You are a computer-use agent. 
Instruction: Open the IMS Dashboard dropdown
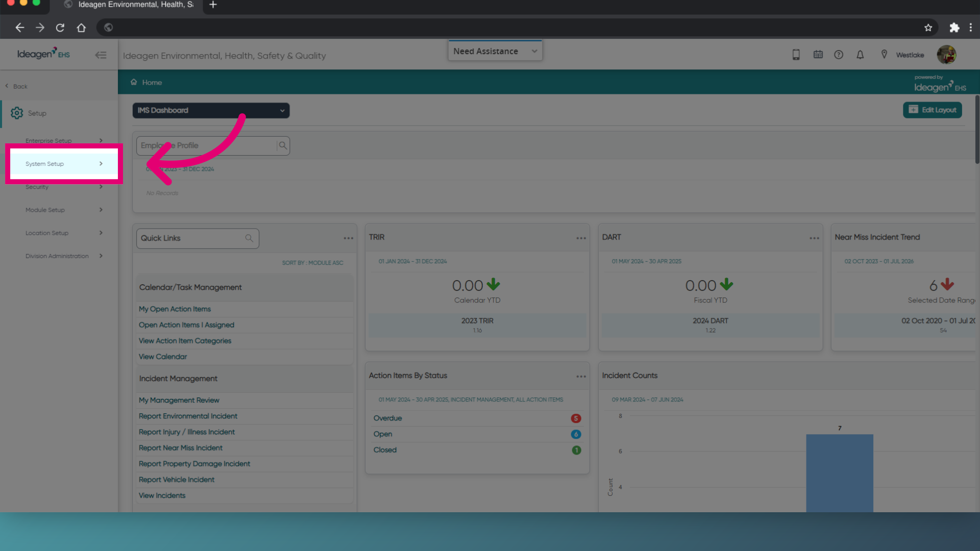pyautogui.click(x=211, y=111)
